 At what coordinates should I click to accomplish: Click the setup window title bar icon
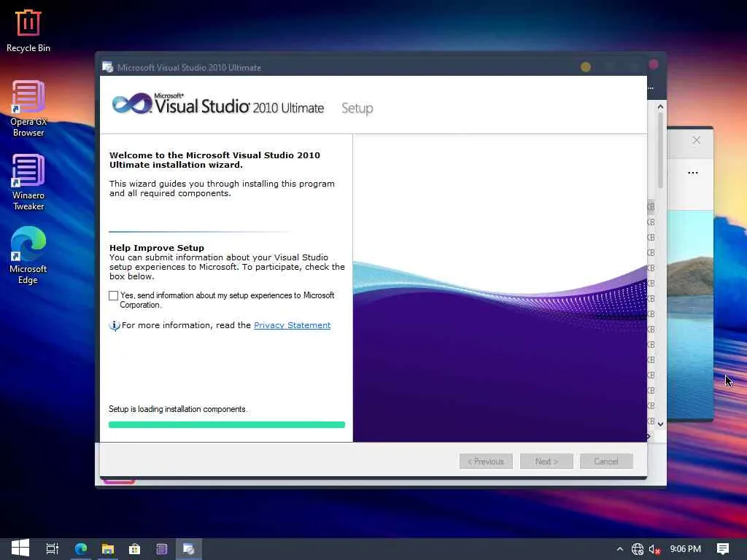tap(108, 67)
